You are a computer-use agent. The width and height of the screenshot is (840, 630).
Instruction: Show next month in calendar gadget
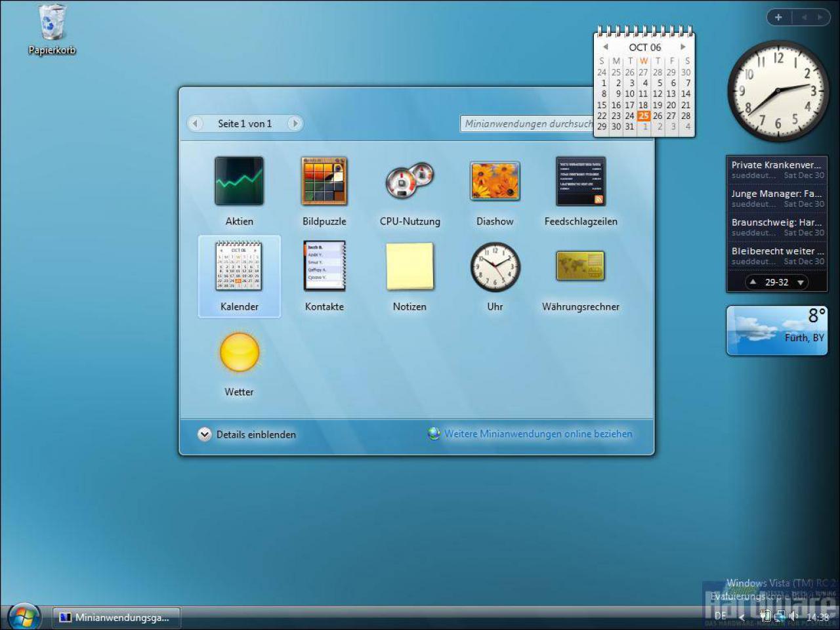click(x=683, y=47)
